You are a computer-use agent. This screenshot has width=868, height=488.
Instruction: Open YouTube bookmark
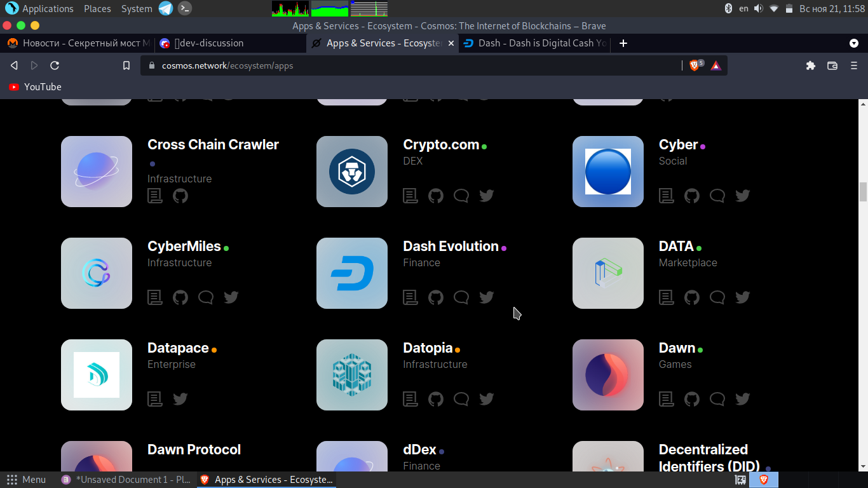click(x=35, y=87)
